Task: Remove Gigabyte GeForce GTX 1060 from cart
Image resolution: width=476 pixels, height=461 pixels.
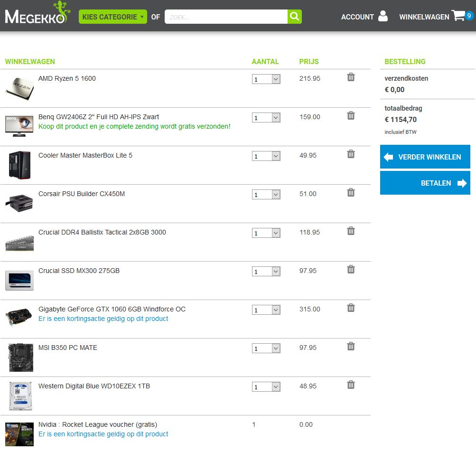Action: (x=351, y=308)
